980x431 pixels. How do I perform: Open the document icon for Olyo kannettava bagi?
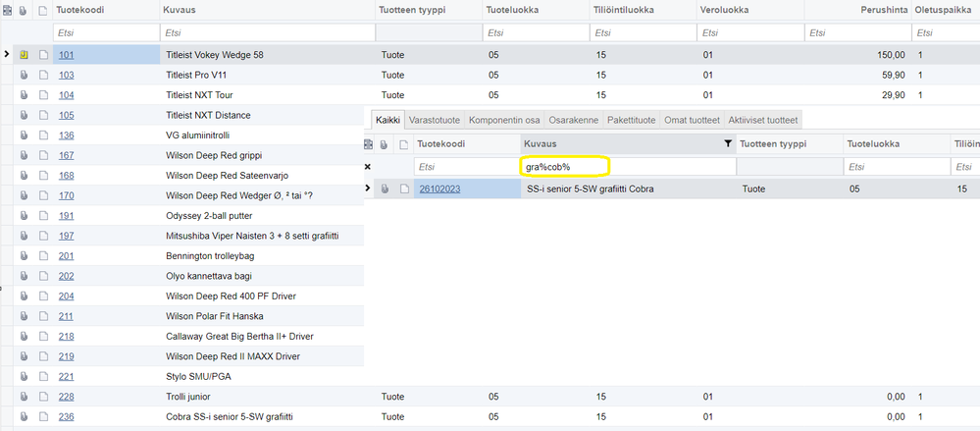pyautogui.click(x=43, y=276)
